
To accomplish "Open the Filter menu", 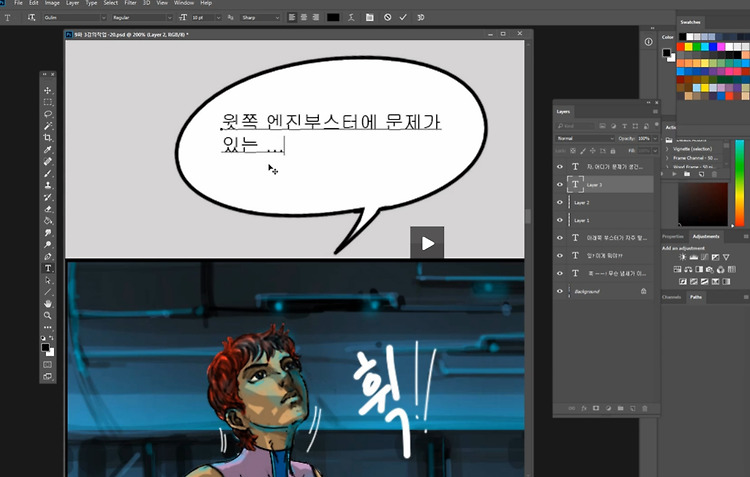I will click(x=131, y=3).
